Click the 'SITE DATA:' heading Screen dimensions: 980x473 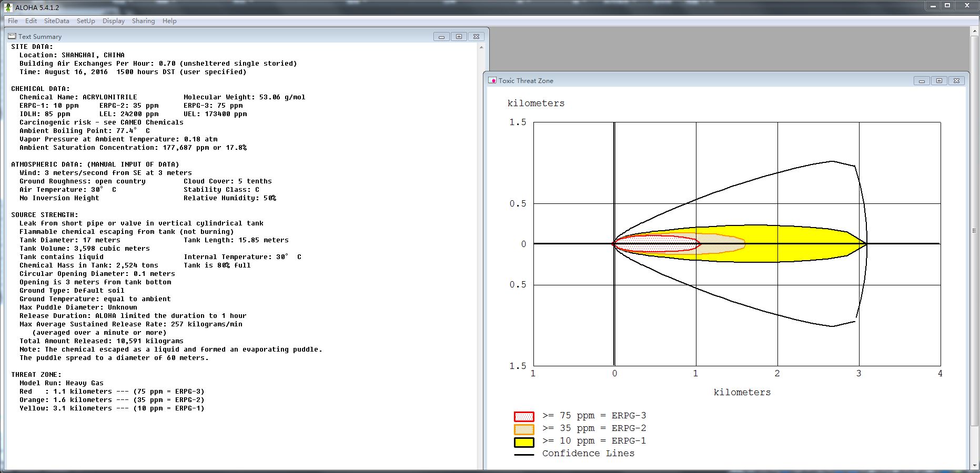[x=32, y=47]
